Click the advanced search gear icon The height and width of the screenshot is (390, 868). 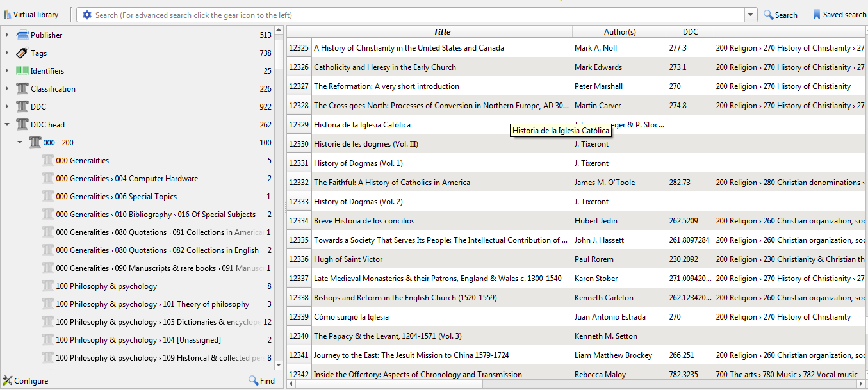(87, 15)
